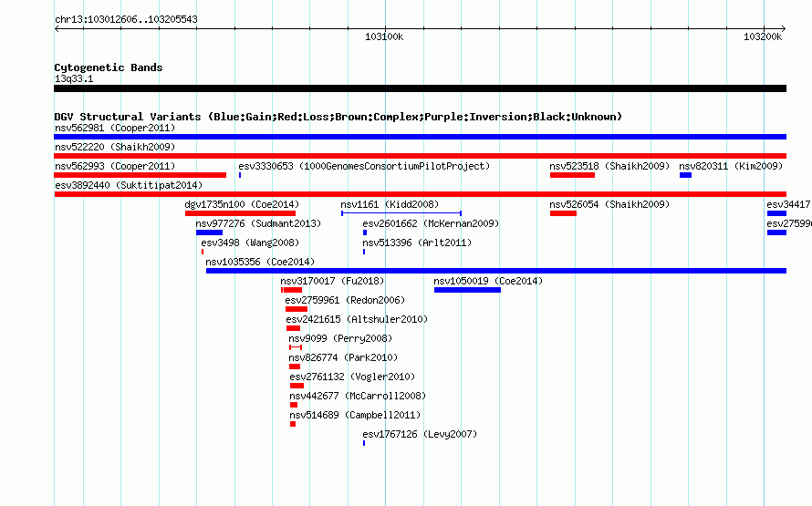
Task: Click nsv442677 (McCarroll2008) label
Action: click(358, 396)
